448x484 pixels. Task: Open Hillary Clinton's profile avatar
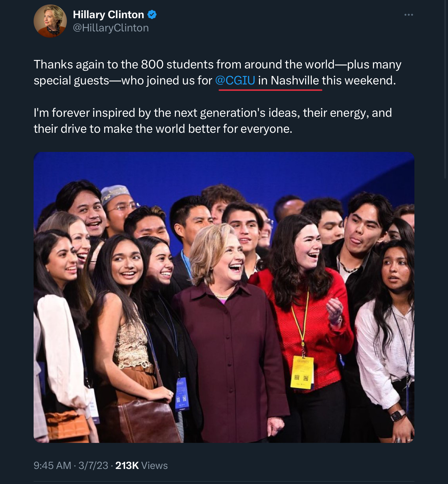pyautogui.click(x=50, y=21)
